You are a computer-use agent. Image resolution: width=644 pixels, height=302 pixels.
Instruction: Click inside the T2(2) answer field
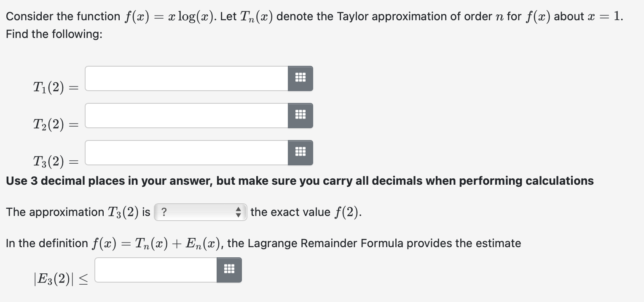(x=185, y=115)
